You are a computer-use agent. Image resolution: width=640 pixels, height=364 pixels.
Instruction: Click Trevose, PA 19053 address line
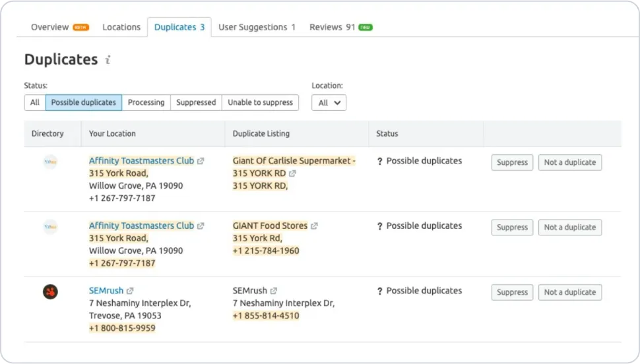(x=125, y=315)
